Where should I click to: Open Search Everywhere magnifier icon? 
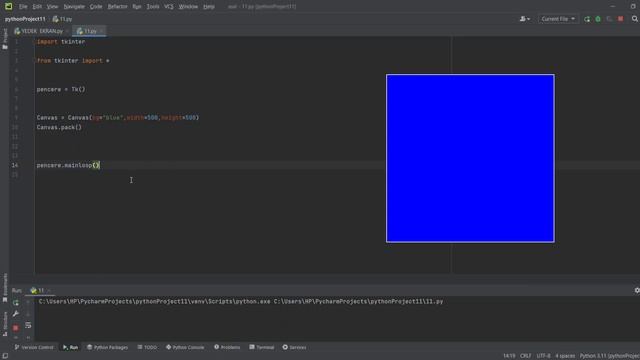click(635, 19)
